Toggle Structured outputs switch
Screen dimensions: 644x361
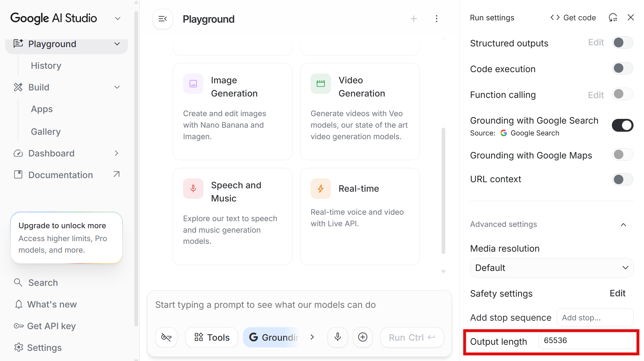point(622,43)
